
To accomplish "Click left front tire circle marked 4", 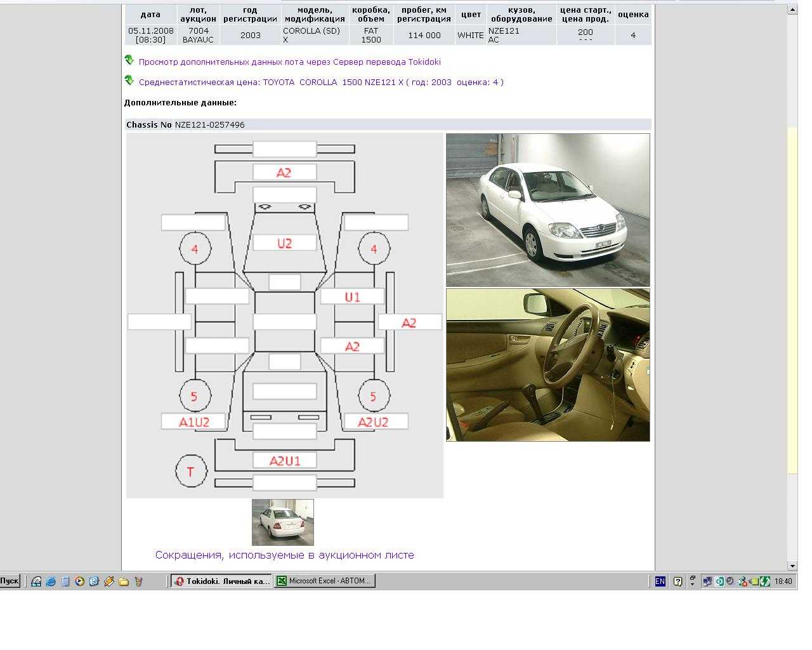I will tap(195, 249).
